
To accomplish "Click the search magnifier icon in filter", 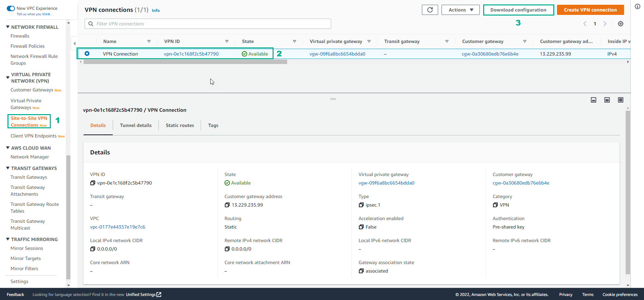I will point(91,24).
